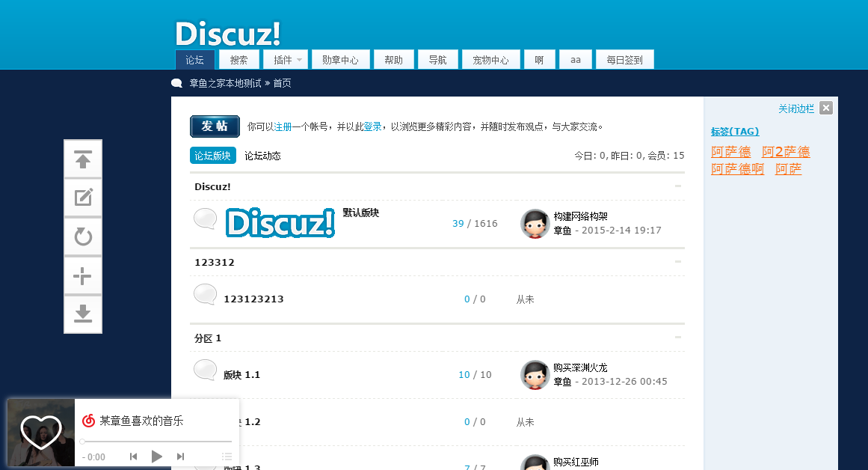Click the 注册 register link
Viewport: 868px width, 470px height.
point(283,126)
